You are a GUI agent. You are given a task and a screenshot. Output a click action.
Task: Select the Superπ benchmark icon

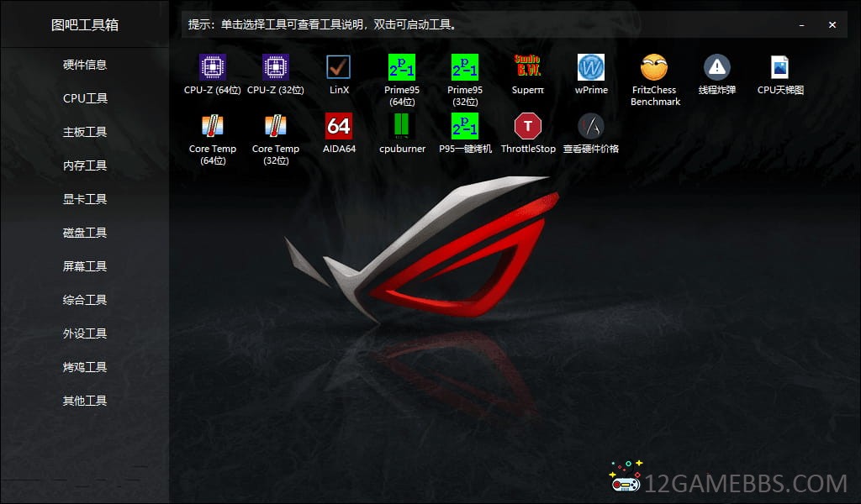coord(528,67)
